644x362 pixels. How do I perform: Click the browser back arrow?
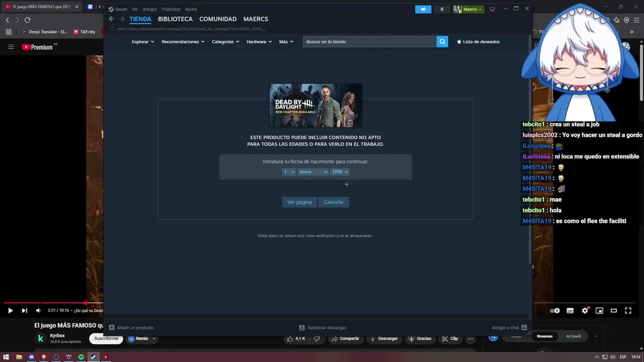(7, 20)
